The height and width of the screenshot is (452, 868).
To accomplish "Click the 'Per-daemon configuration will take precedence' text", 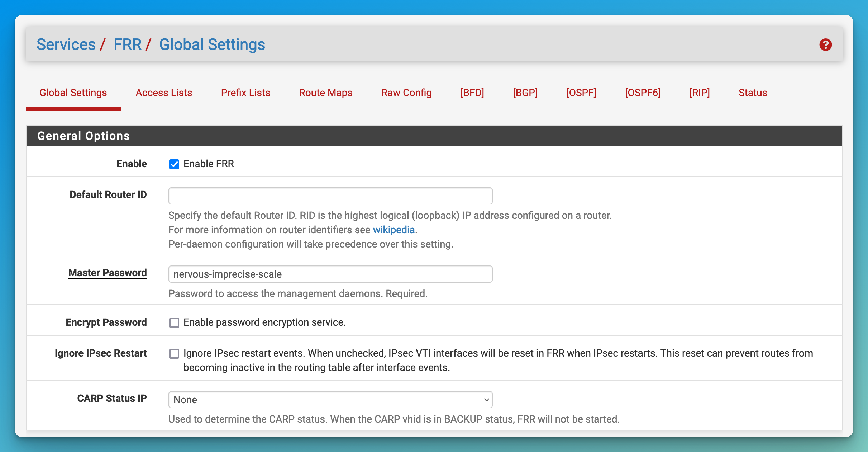I will coord(311,244).
